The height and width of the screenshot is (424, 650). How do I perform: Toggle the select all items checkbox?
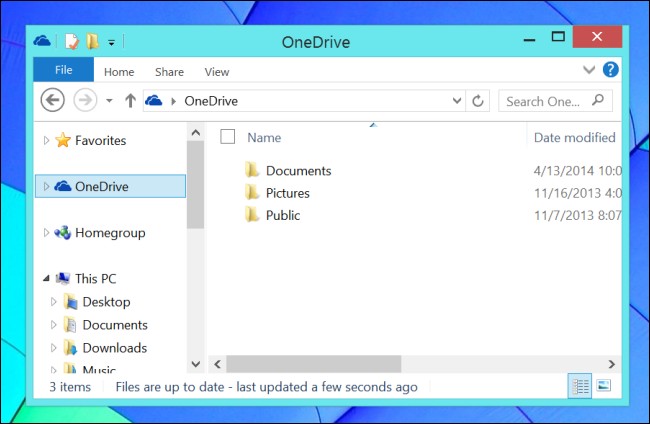pyautogui.click(x=228, y=136)
